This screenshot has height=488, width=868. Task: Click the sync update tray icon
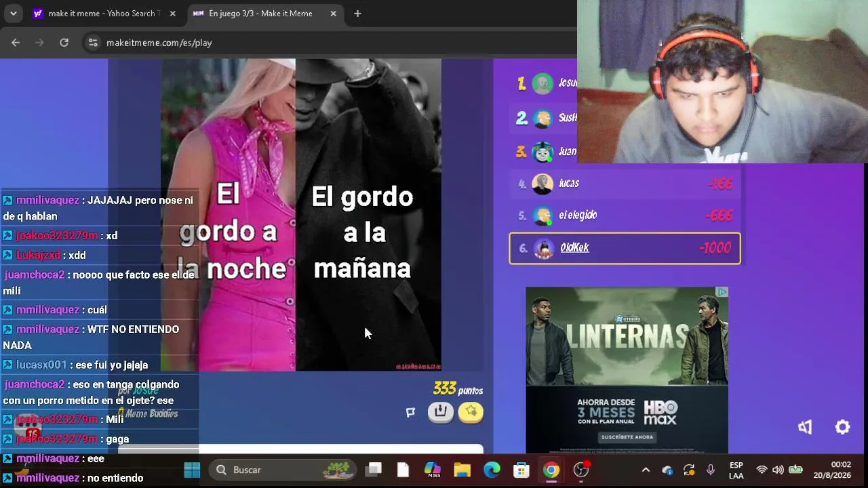(689, 470)
